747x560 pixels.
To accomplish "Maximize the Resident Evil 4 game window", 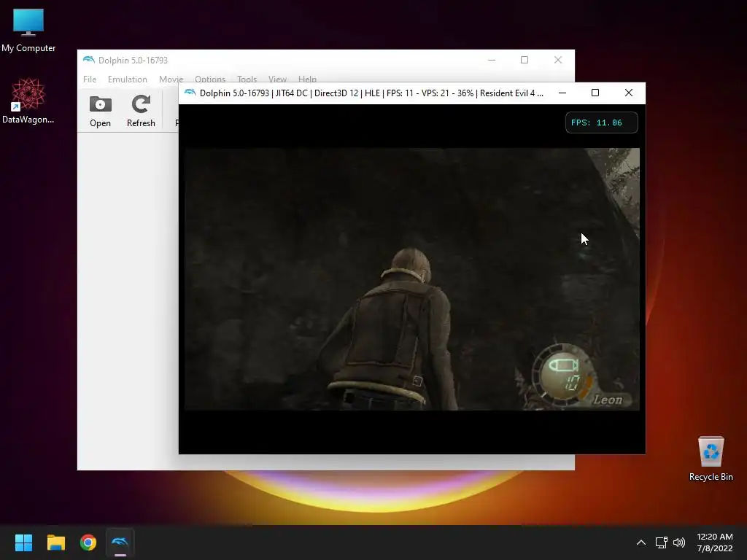I will 595,93.
